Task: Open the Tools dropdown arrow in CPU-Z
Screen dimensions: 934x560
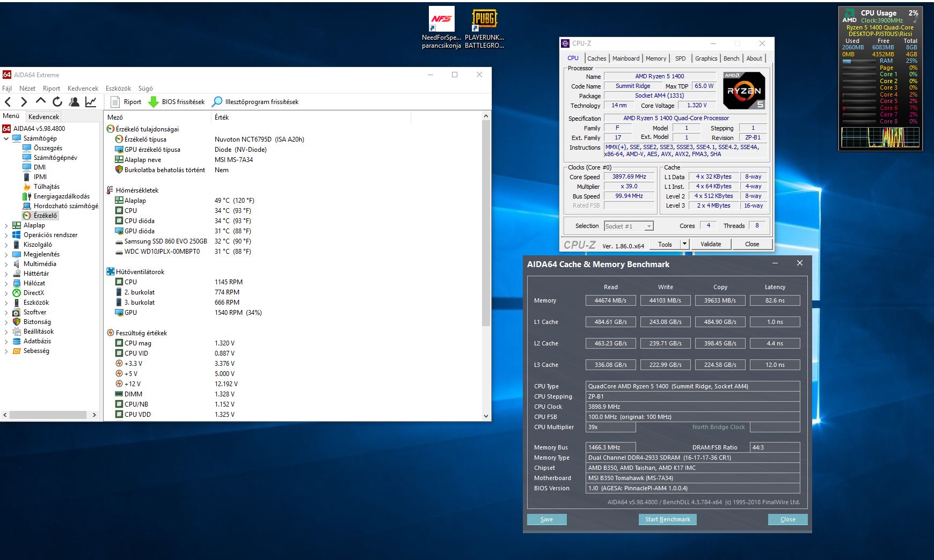Action: point(684,244)
